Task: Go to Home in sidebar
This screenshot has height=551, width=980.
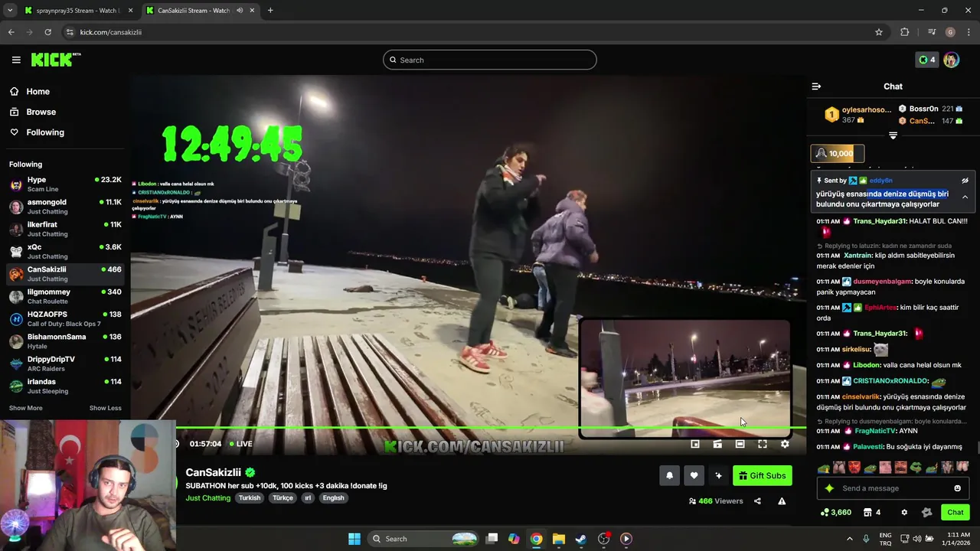Action: point(65,91)
